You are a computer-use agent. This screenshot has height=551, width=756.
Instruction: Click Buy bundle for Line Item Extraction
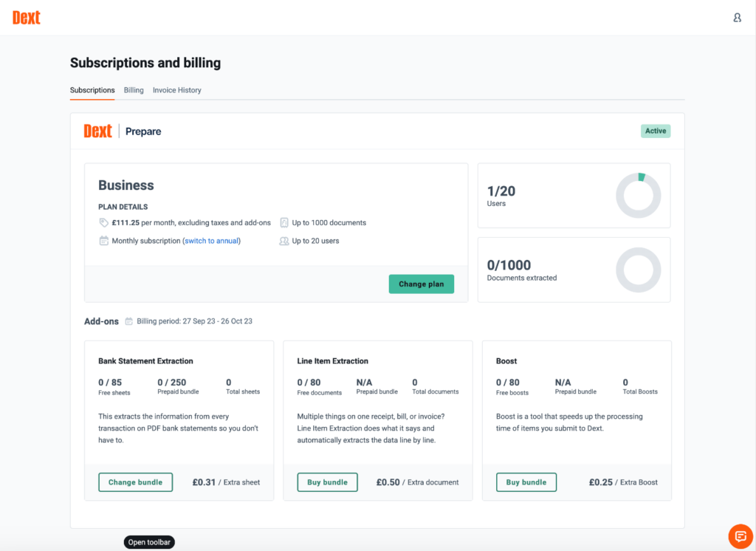tap(327, 482)
